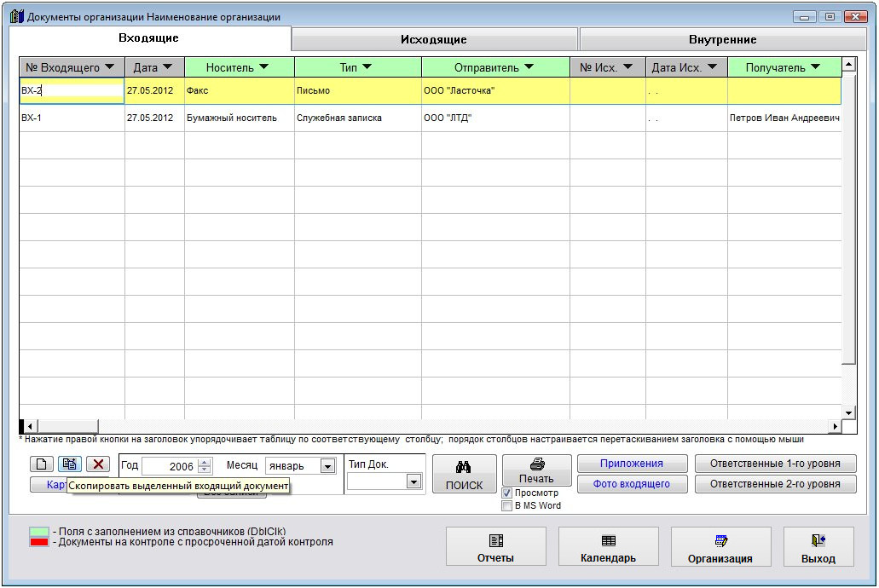Click the Факс cell in ВХ-2 row
The height and width of the screenshot is (588, 879).
click(x=240, y=91)
